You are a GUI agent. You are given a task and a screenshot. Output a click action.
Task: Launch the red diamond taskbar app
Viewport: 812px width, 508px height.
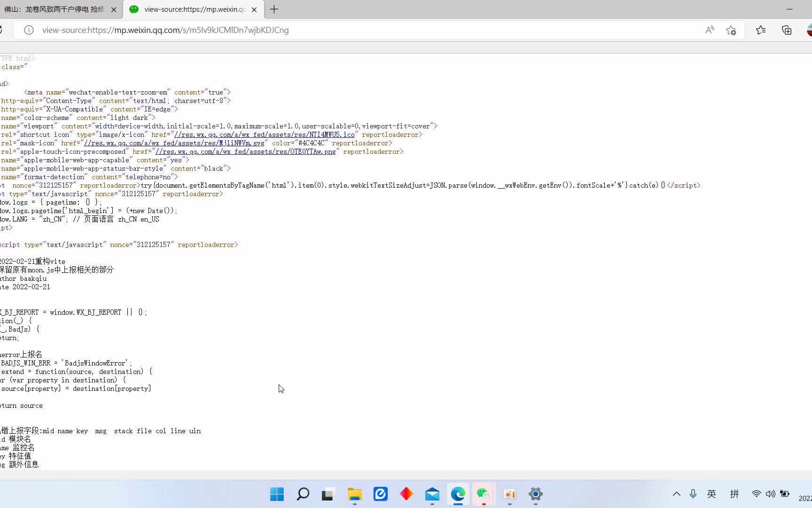point(406,494)
